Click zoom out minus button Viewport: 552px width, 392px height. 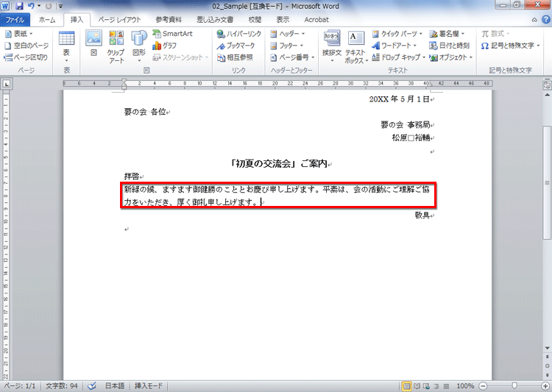click(483, 386)
